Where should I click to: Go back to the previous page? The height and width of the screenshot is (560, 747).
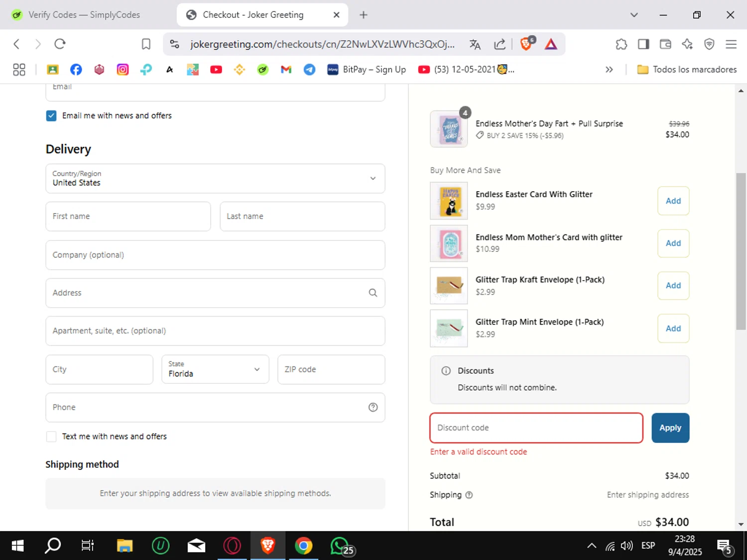coord(16,44)
